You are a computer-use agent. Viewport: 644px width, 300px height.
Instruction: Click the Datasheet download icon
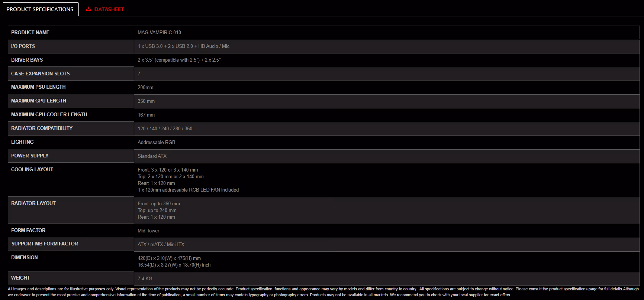click(88, 9)
